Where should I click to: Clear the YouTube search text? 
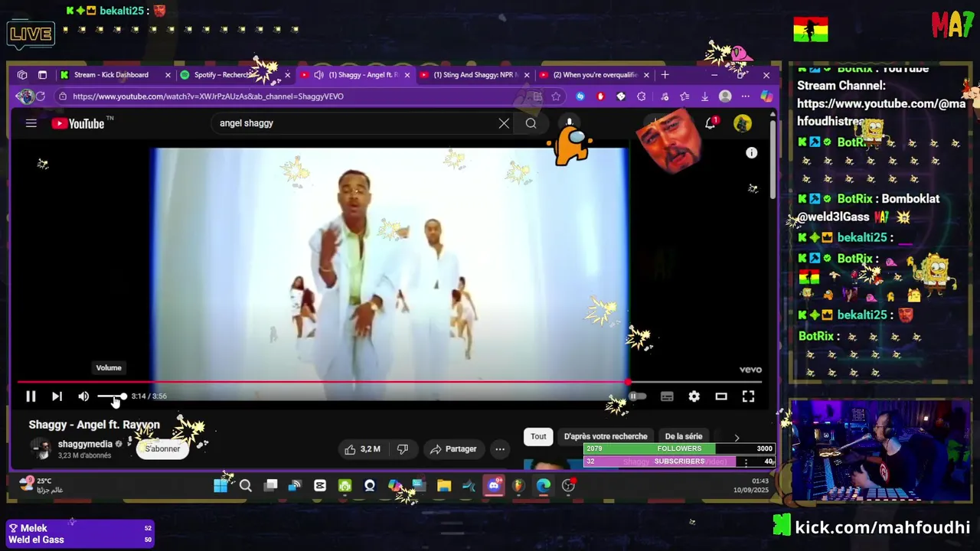click(x=504, y=123)
